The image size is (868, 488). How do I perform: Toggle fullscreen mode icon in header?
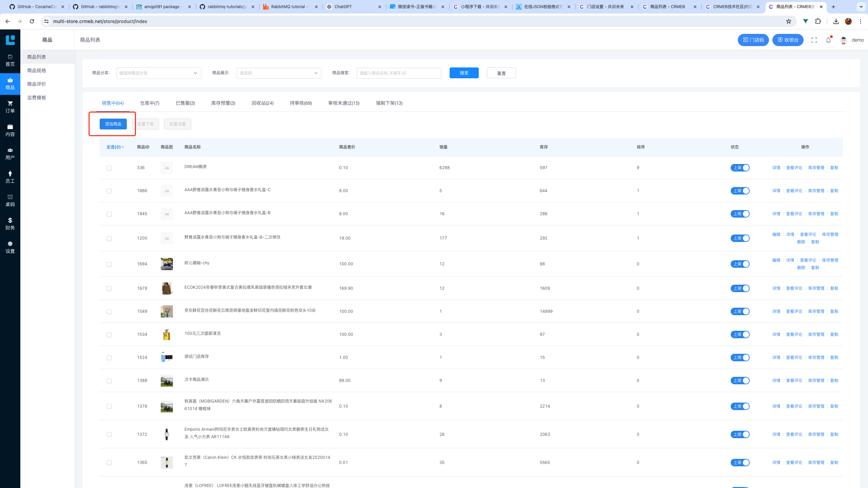(814, 40)
